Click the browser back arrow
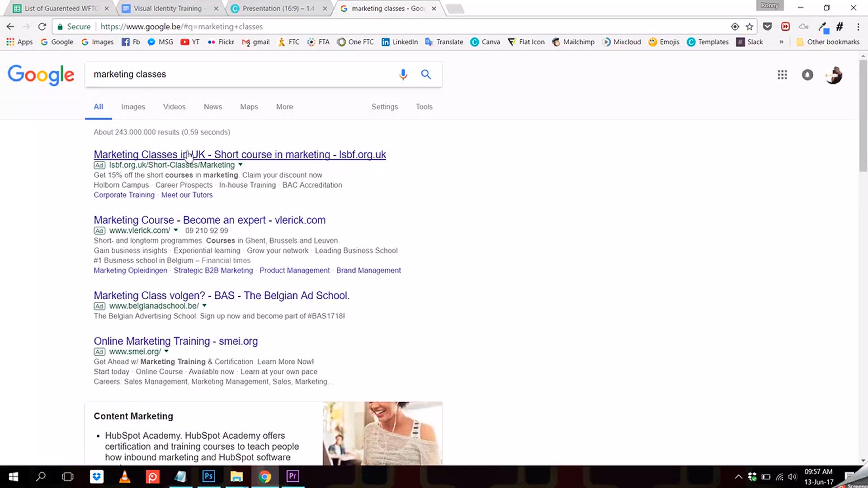This screenshot has width=868, height=488. pos(10,27)
